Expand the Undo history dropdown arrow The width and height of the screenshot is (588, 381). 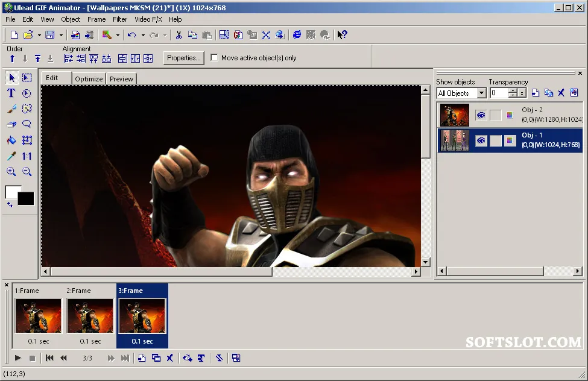coord(143,35)
